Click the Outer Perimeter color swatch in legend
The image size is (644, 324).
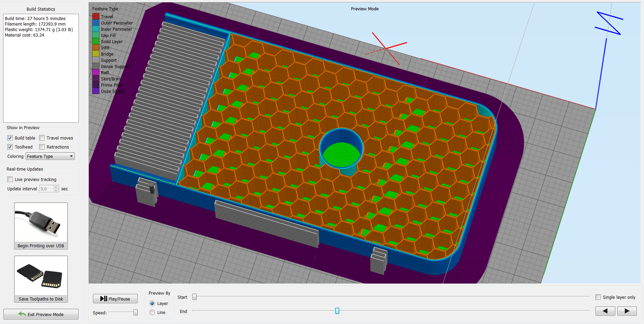96,22
